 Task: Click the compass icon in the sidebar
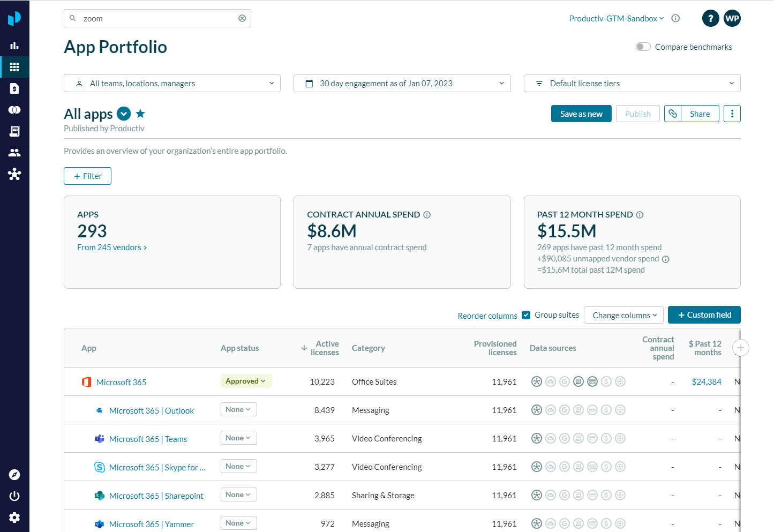(14, 475)
